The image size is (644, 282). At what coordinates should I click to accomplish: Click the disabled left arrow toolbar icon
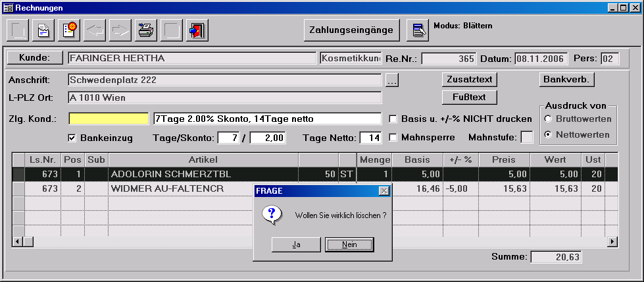click(95, 30)
